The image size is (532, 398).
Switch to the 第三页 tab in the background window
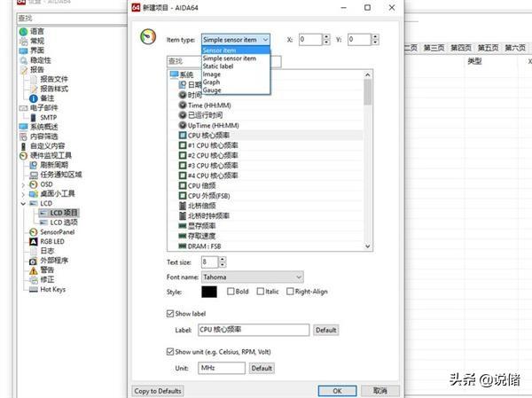tap(434, 48)
